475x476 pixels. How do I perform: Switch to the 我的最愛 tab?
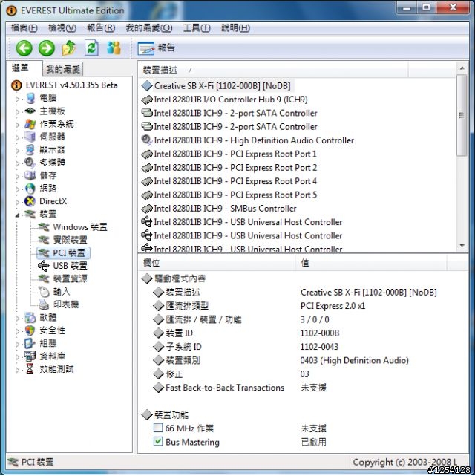63,70
